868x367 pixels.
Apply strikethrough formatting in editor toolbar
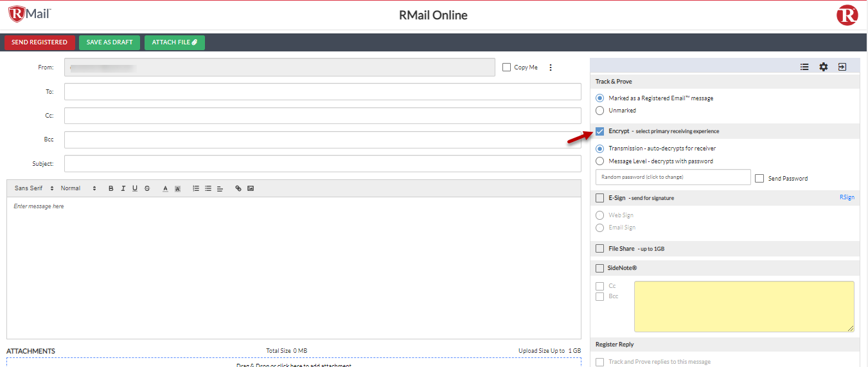tap(147, 188)
